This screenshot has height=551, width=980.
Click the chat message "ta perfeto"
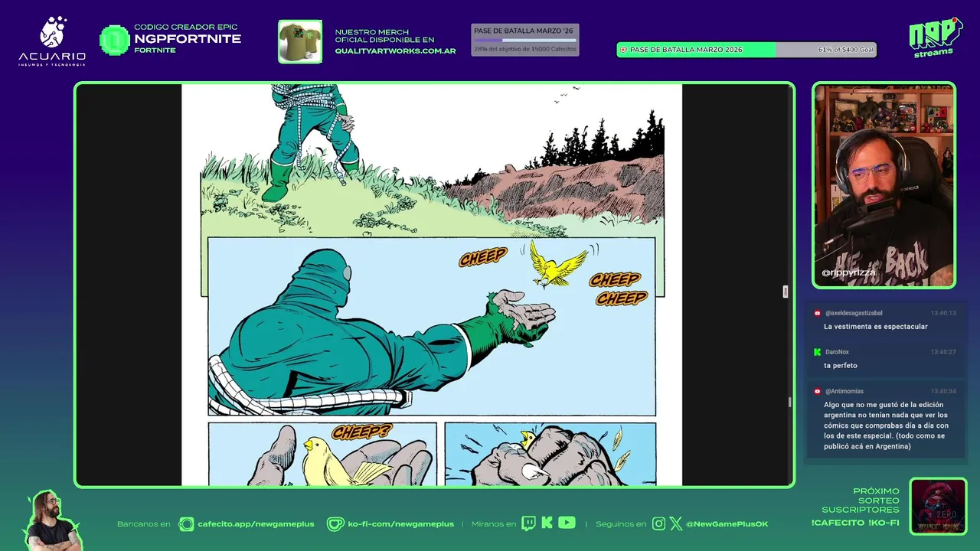tap(841, 366)
